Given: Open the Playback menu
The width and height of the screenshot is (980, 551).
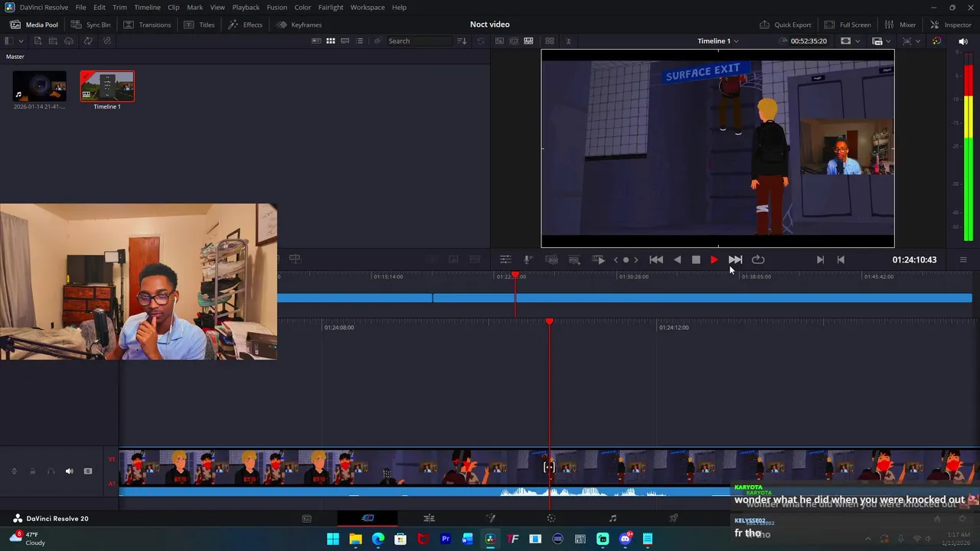Looking at the screenshot, I should (x=246, y=7).
